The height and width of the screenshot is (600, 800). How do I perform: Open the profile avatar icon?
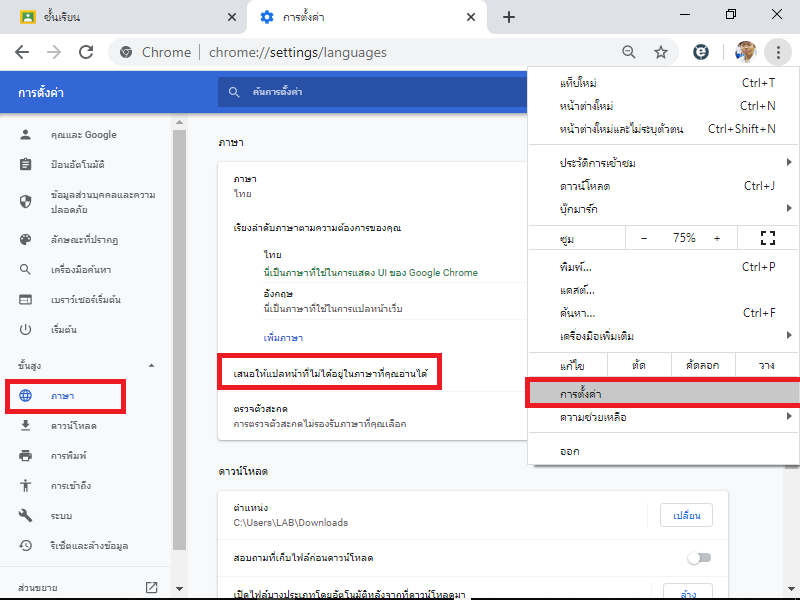point(745,52)
